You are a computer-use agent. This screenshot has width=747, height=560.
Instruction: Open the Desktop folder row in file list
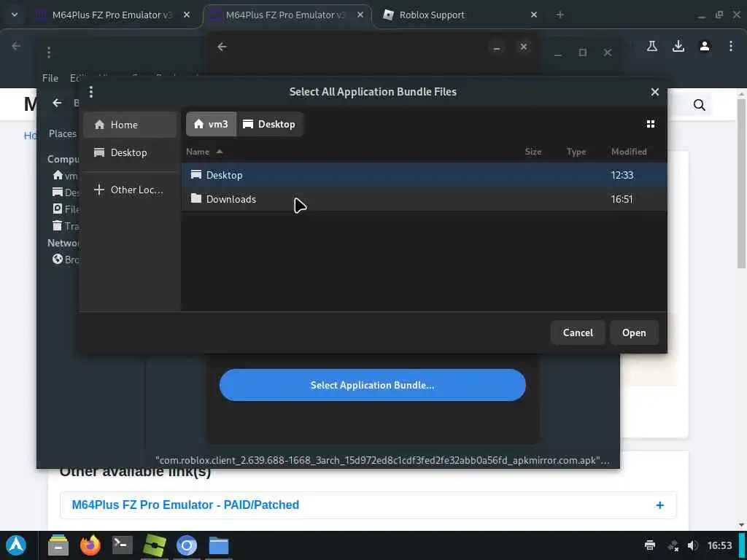coord(424,175)
